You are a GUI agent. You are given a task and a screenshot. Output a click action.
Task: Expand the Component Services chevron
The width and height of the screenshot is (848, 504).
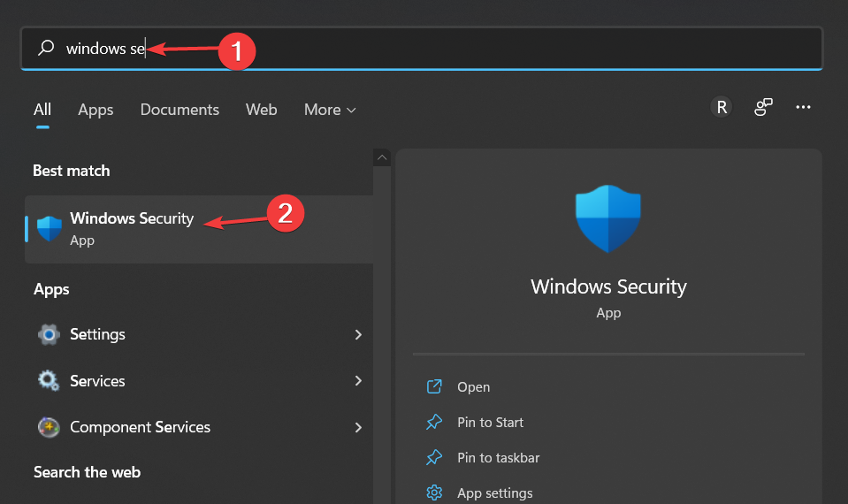[358, 427]
